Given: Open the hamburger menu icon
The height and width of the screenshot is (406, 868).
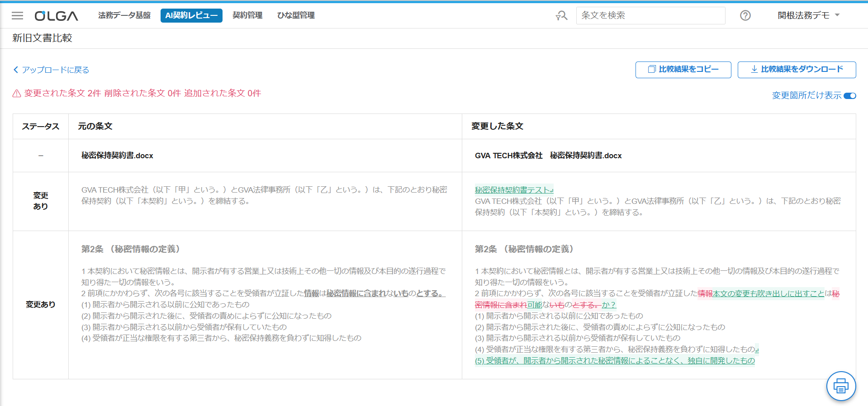Looking at the screenshot, I should point(17,16).
